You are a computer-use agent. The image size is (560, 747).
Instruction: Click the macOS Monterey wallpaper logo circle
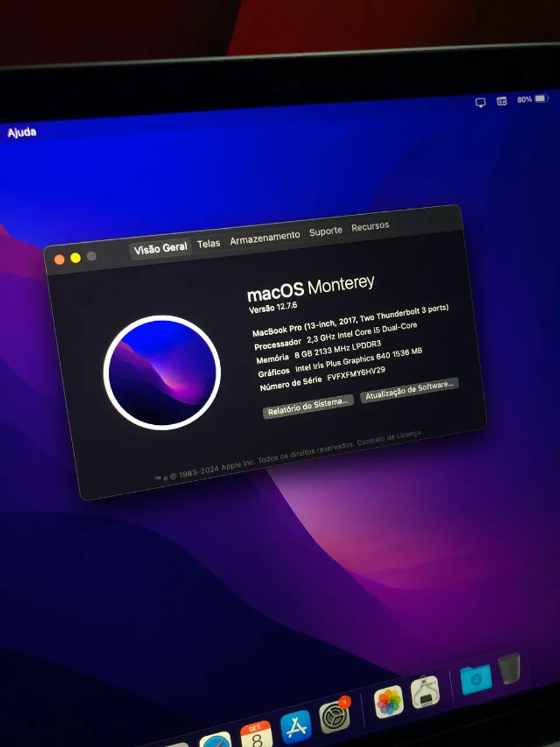click(x=162, y=372)
